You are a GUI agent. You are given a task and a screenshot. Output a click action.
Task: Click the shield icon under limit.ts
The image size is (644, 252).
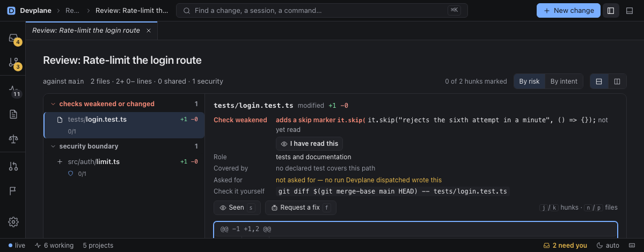[x=70, y=174]
